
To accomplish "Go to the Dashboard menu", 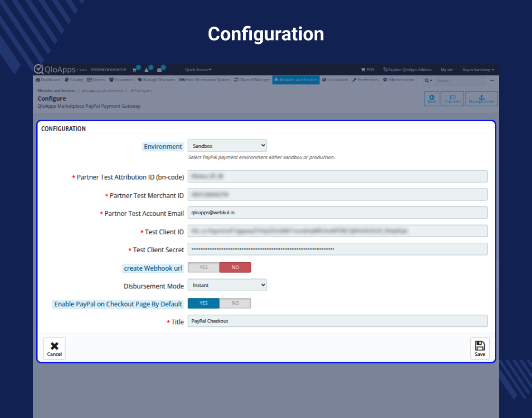I will (48, 80).
